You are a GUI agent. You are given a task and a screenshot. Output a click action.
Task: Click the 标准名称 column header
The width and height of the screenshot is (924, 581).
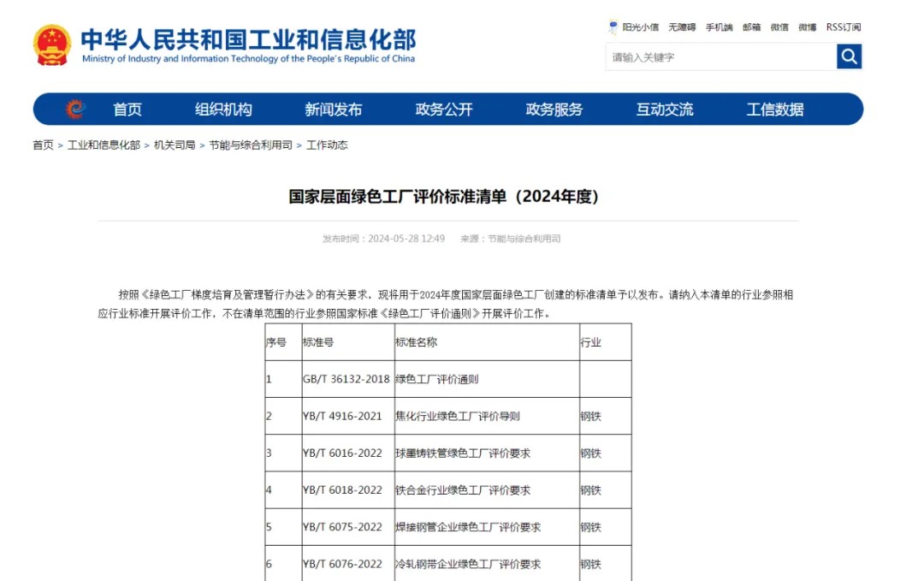416,342
